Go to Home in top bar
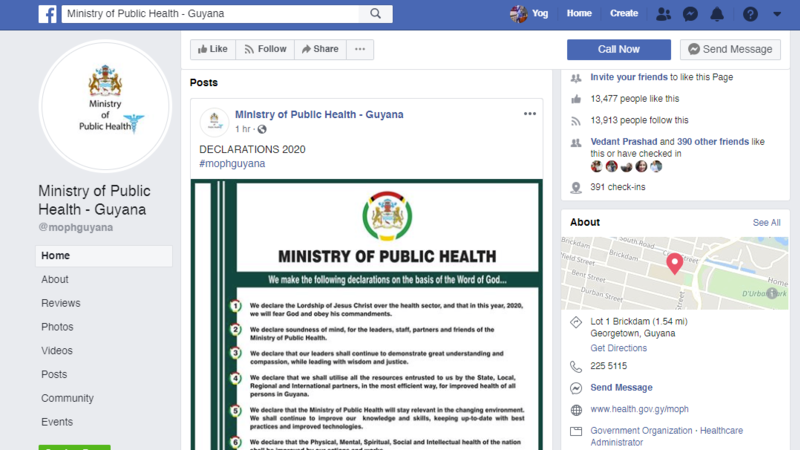This screenshot has width=800, height=450. (x=579, y=13)
